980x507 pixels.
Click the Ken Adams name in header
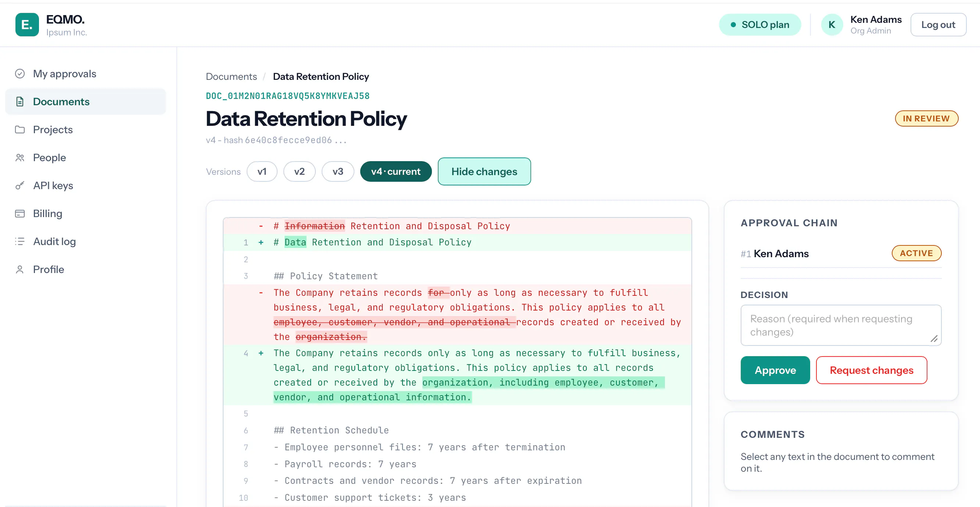pos(876,19)
